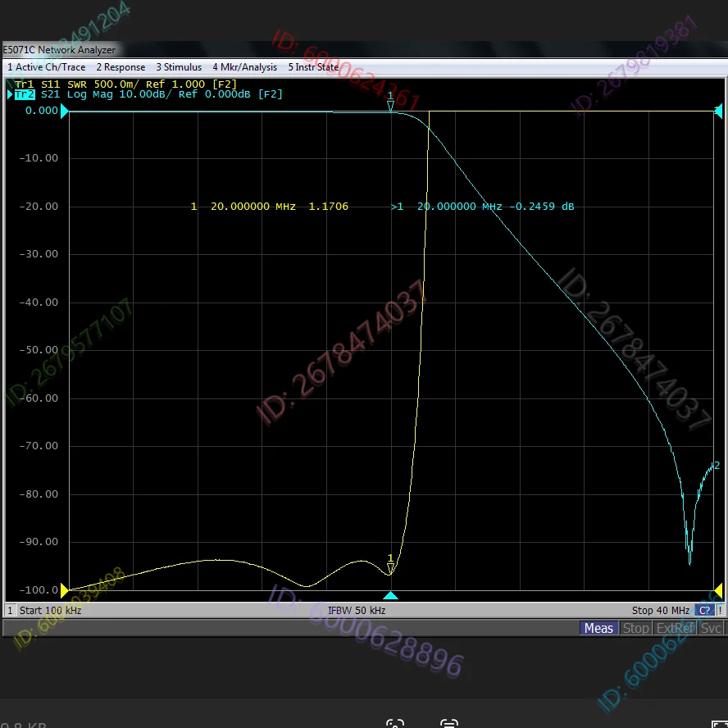Toggle the ExtRef reference indicator
Viewport: 728px width, 728px height.
tap(675, 628)
